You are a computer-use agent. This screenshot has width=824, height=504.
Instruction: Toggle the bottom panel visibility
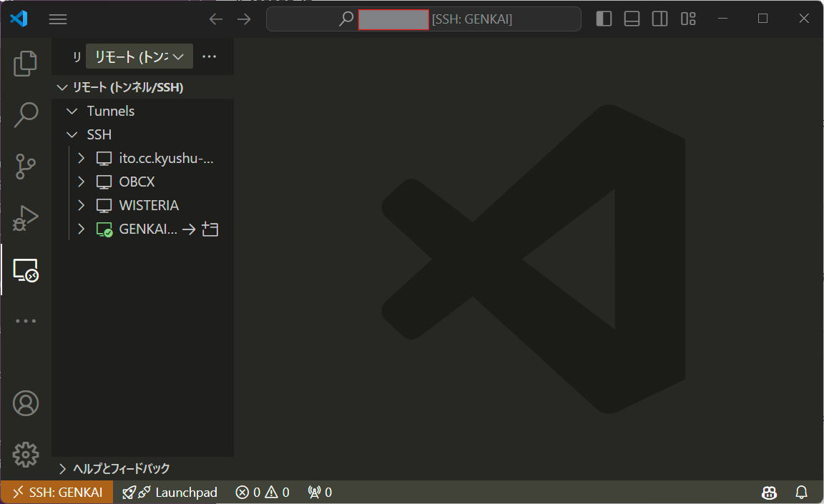coord(632,19)
